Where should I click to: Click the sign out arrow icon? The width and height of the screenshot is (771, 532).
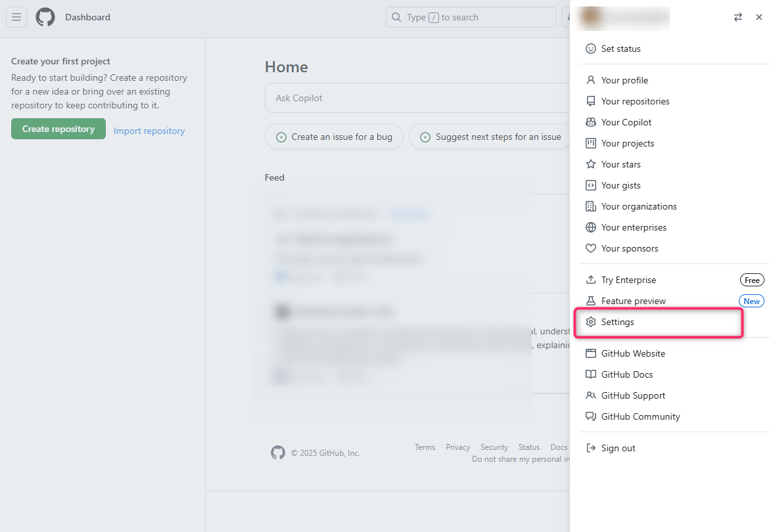pyautogui.click(x=590, y=448)
